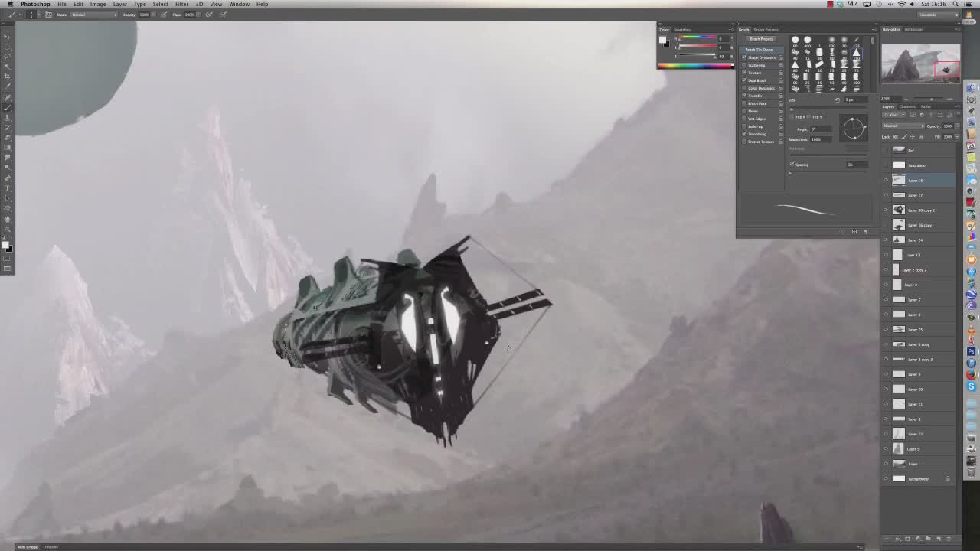
Task: Click the color spectrum ramp bar
Action: pos(695,66)
